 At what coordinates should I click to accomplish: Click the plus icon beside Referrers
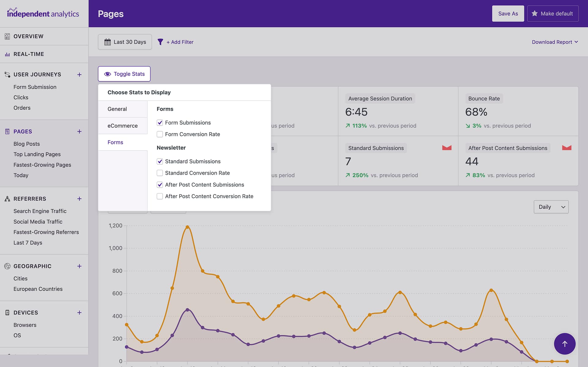pos(79,199)
